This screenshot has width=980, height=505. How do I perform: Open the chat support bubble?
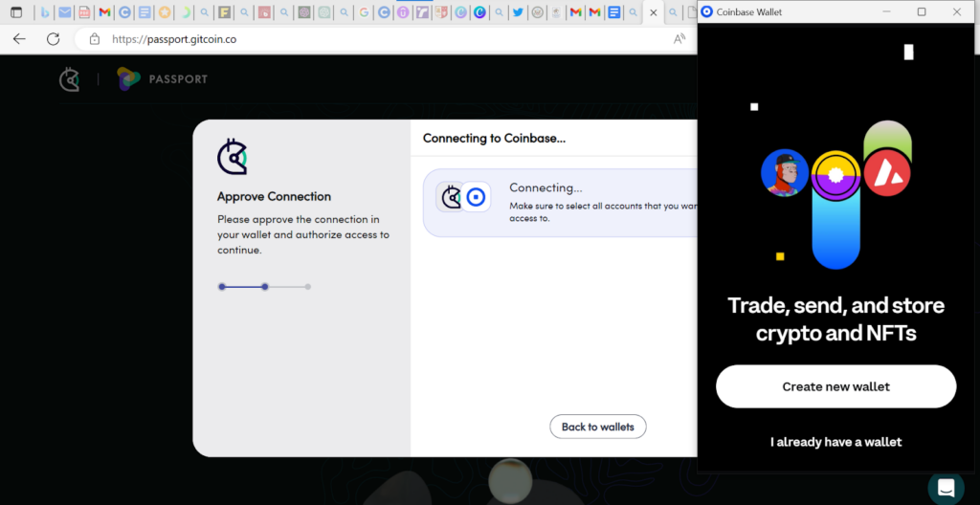coord(946,488)
